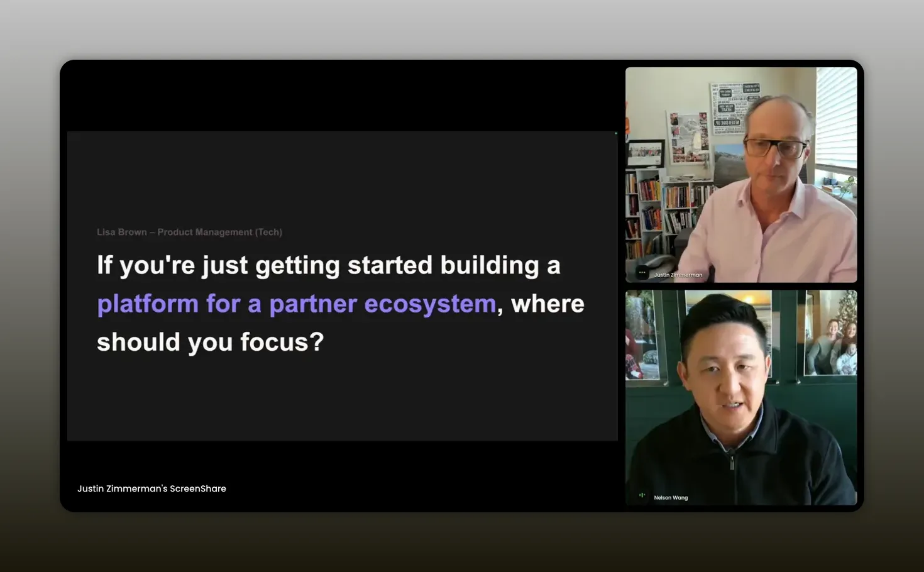Expand Nelson Wang's video tile to fullscreen
Screen dimensions: 924x572
tap(740, 397)
